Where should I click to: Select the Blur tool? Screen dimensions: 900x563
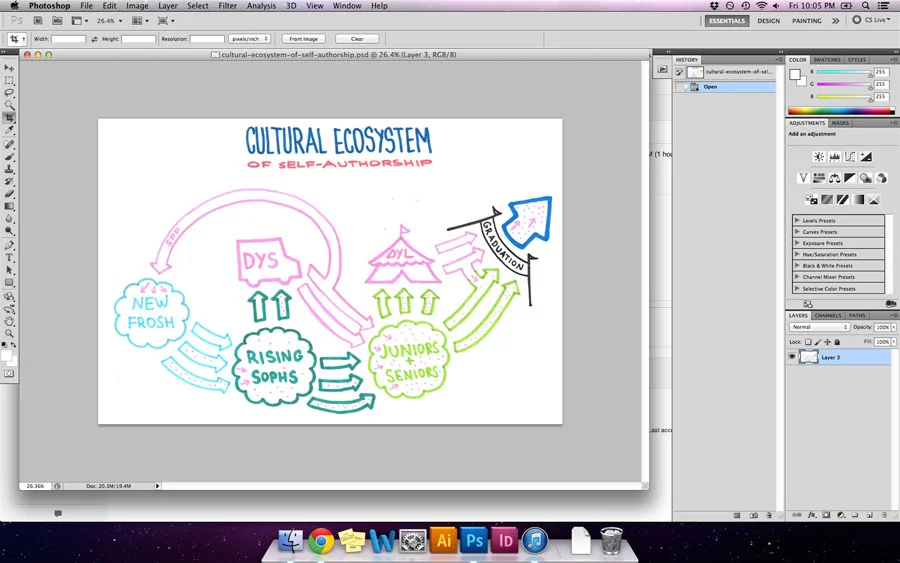click(x=9, y=219)
